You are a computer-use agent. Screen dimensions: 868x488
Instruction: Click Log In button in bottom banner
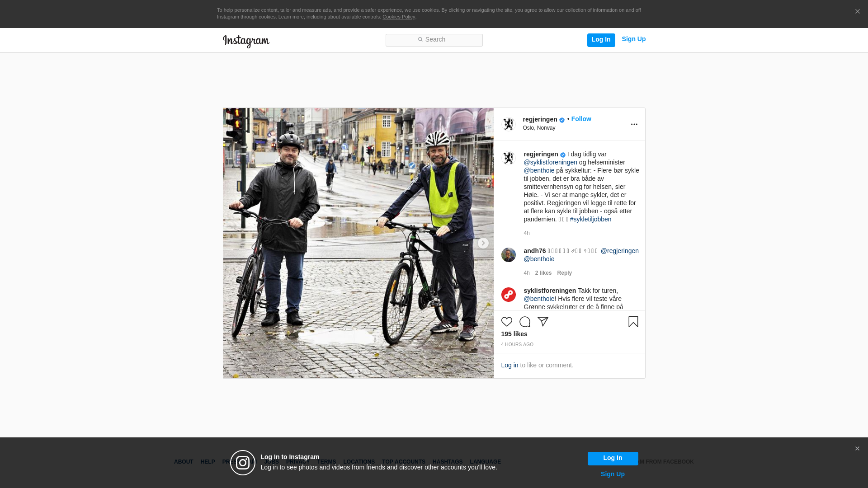pos(613,459)
